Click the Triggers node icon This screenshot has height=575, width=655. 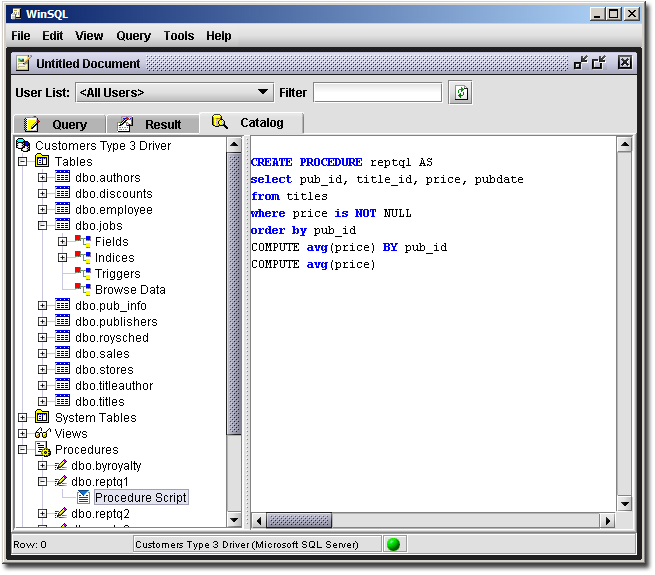tap(83, 273)
